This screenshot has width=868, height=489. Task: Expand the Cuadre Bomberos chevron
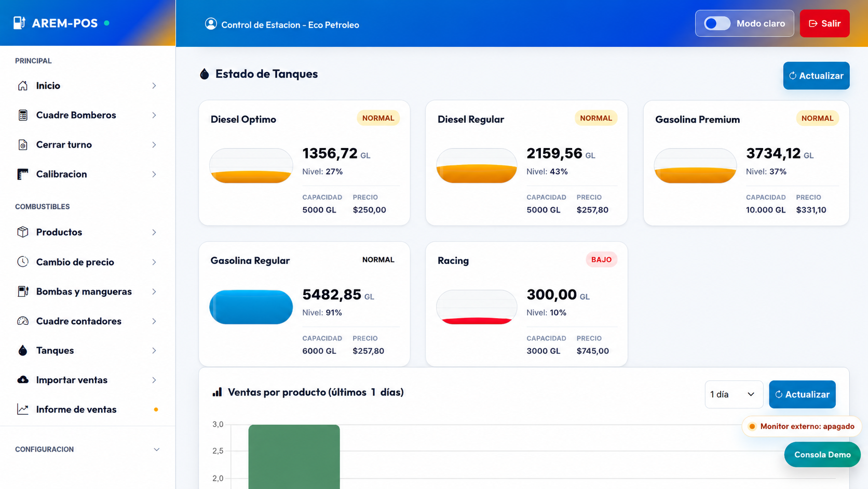pos(154,115)
